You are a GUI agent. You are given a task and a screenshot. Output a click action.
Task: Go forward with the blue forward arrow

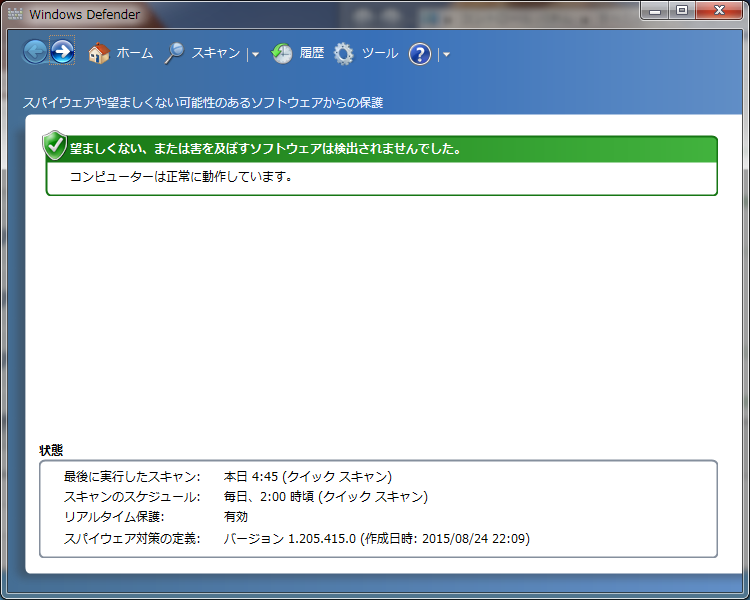pyautogui.click(x=62, y=51)
